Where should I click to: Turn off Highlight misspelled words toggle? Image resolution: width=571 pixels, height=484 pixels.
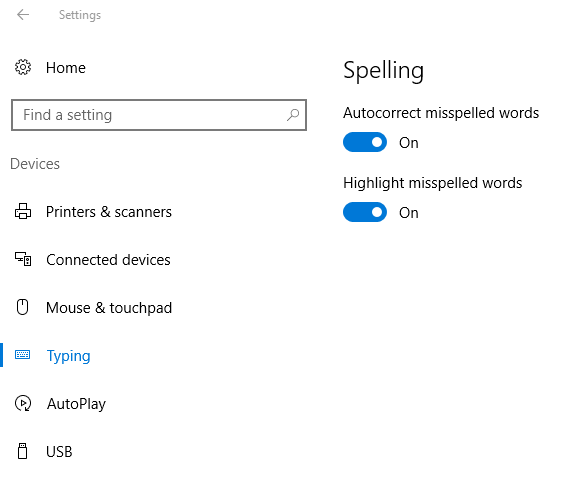pos(365,212)
